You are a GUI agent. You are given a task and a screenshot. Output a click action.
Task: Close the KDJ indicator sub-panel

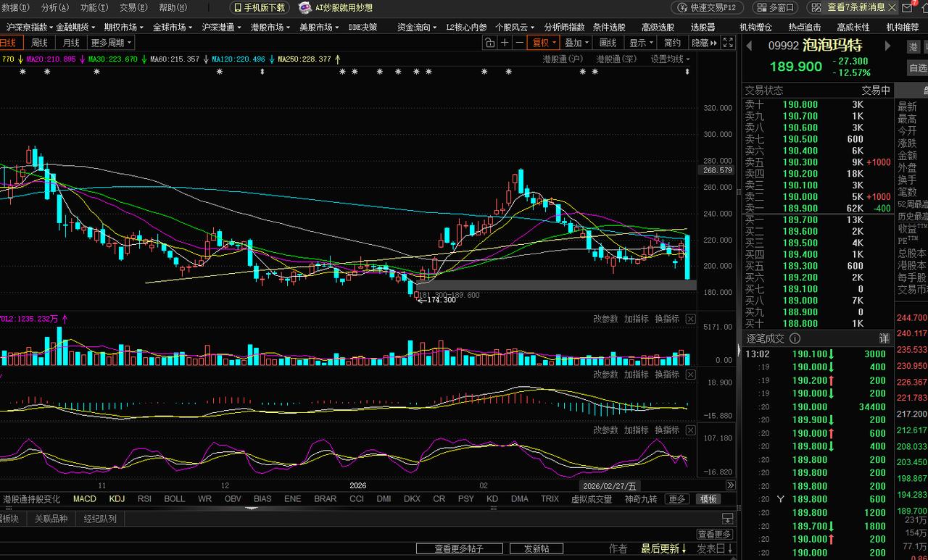coord(690,430)
